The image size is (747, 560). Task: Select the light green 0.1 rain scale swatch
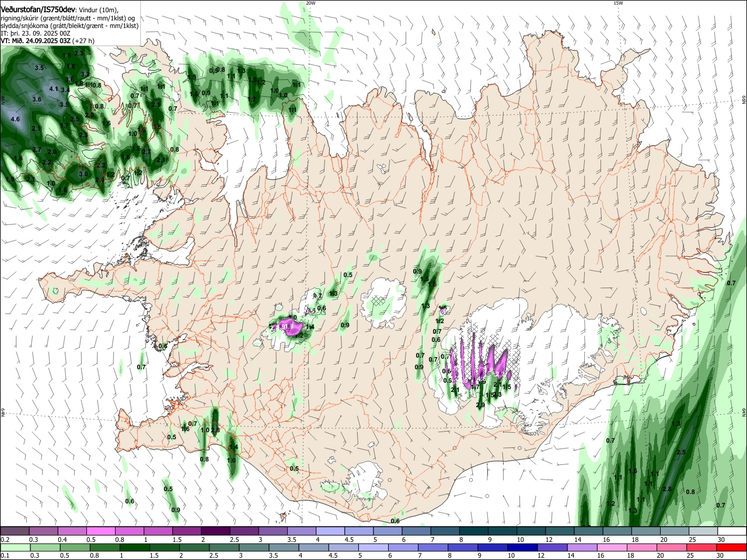(x=15, y=548)
